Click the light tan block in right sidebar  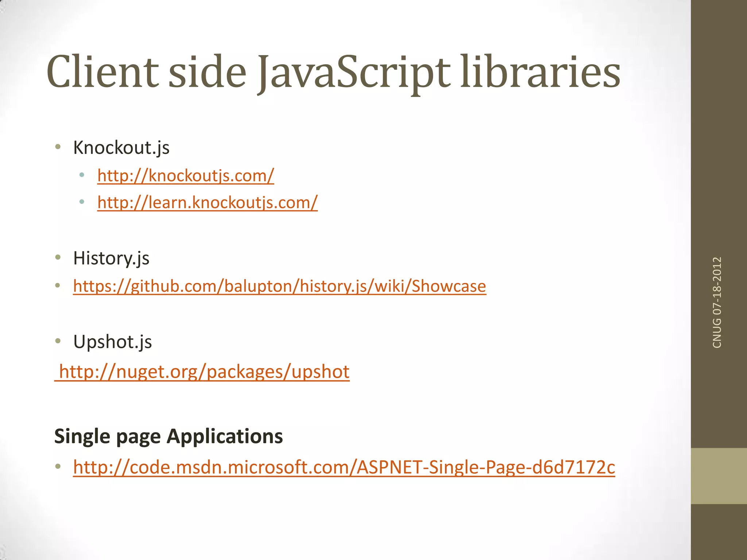[x=719, y=476]
